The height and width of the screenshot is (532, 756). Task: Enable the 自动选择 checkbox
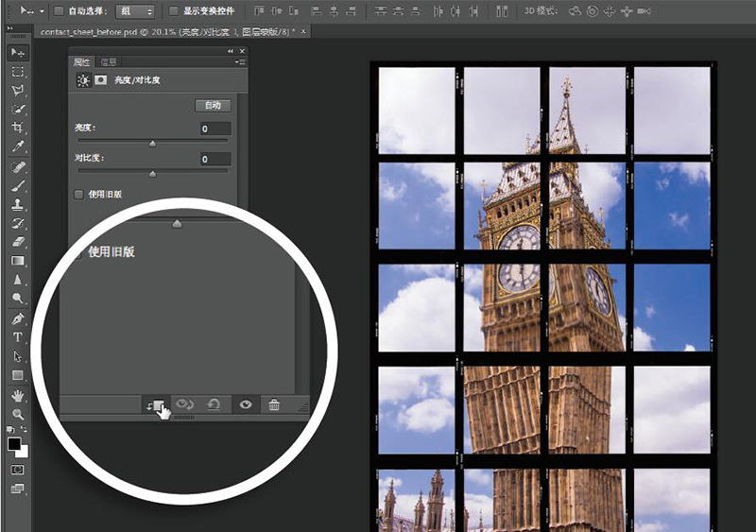tap(59, 10)
